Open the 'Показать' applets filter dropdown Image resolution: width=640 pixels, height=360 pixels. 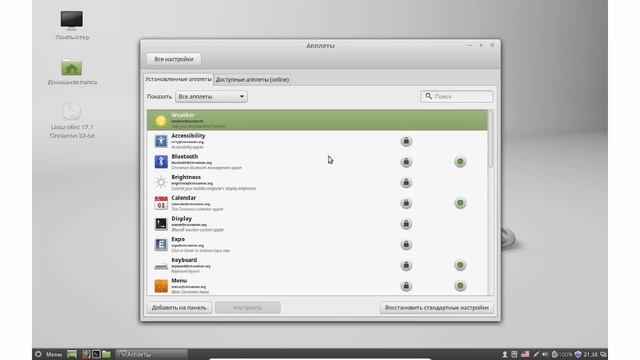click(x=211, y=97)
